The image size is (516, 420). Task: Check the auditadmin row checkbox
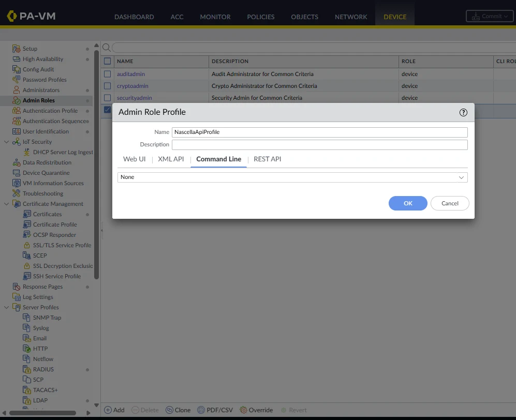click(x=107, y=74)
